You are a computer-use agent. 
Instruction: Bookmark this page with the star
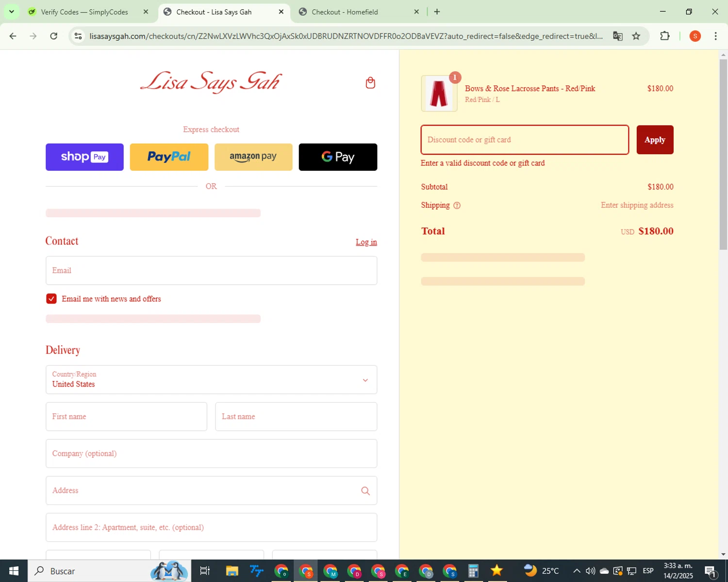point(636,36)
